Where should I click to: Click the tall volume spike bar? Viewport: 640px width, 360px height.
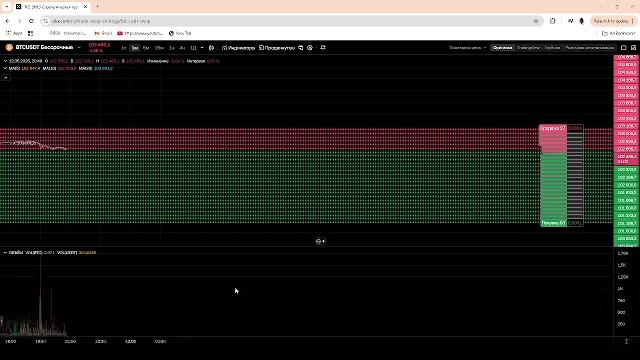[40, 296]
